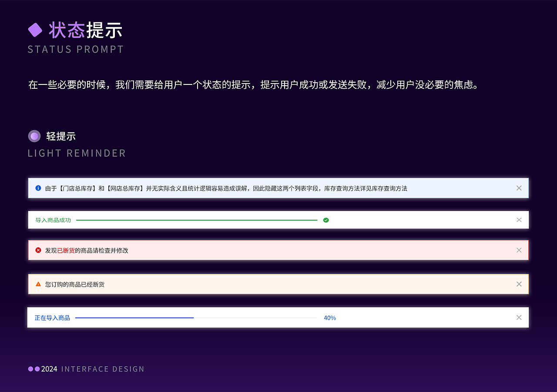Viewport: 557px width, 392px height.
Task: Dismiss the red 已断货 error alert
Action: click(x=519, y=250)
